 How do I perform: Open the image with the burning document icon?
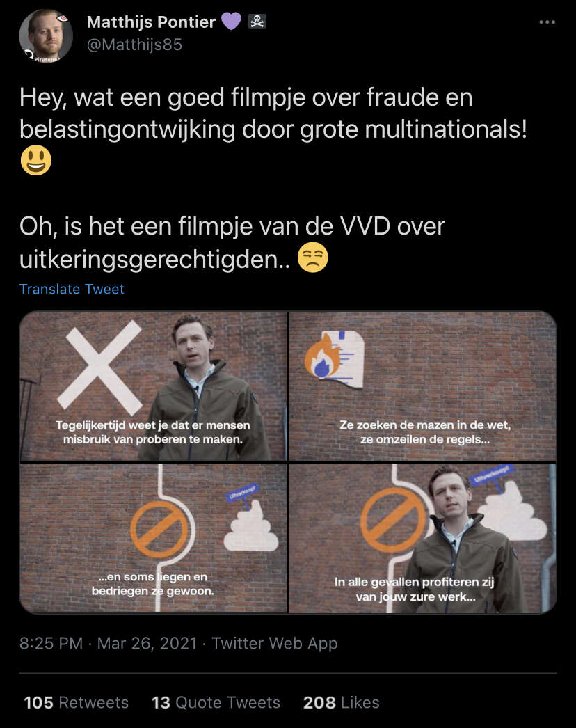point(422,386)
